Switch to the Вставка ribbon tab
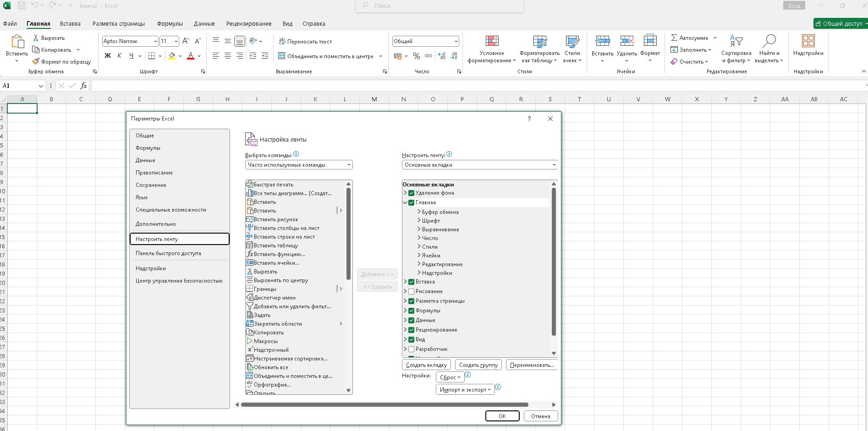Viewport: 868px width, 431px height. 70,23
